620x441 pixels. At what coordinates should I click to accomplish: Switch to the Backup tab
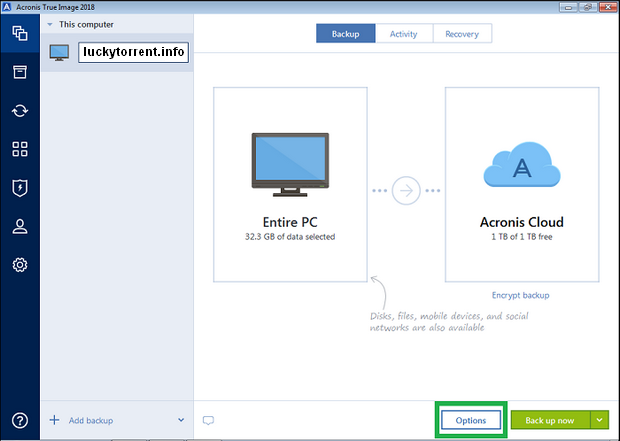coord(346,34)
